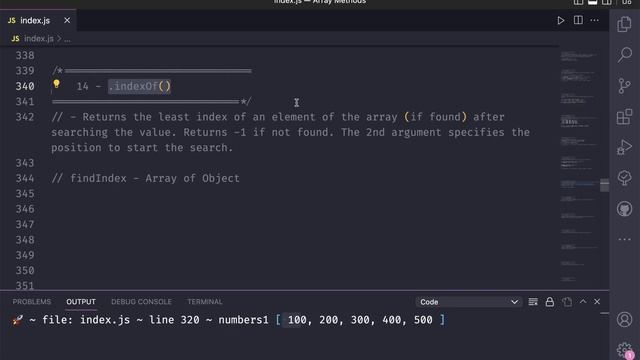Viewport: 640px width, 360px height.
Task: Open the Explorer files icon in activity bar
Action: tap(624, 24)
